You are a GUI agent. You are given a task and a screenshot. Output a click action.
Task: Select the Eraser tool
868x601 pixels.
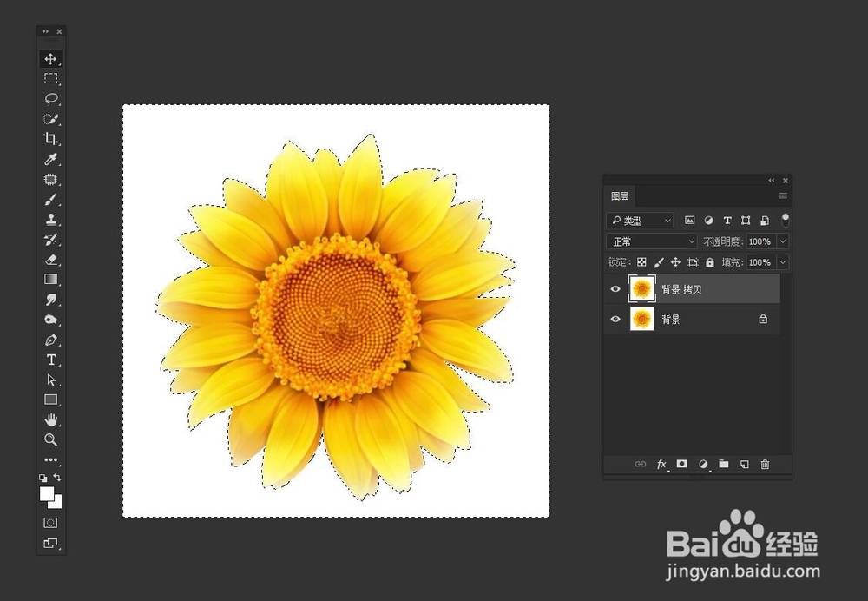[50, 259]
